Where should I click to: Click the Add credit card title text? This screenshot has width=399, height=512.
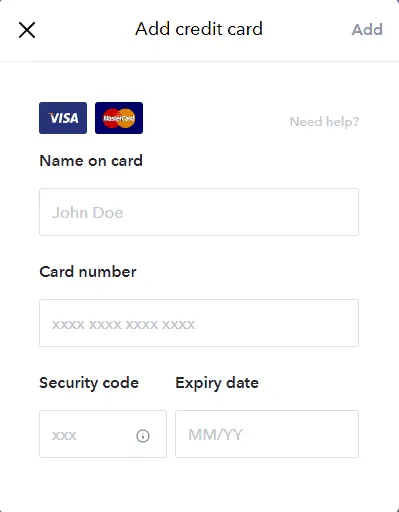pyautogui.click(x=199, y=29)
